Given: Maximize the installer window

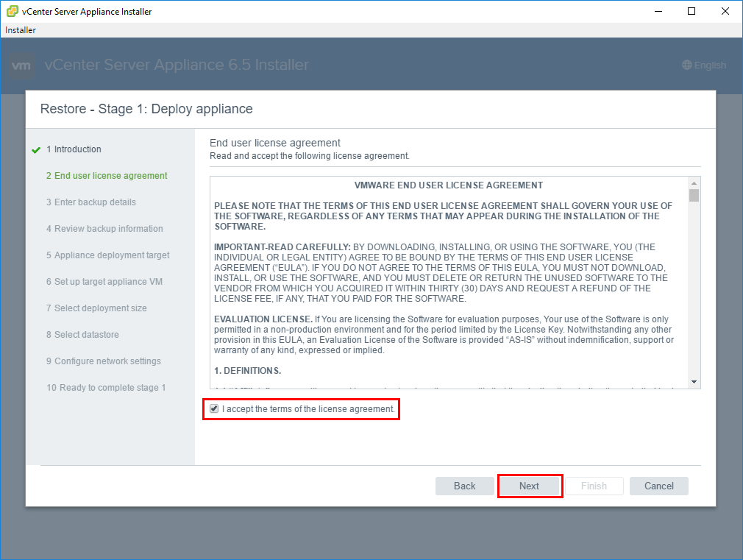Looking at the screenshot, I should (692, 11).
